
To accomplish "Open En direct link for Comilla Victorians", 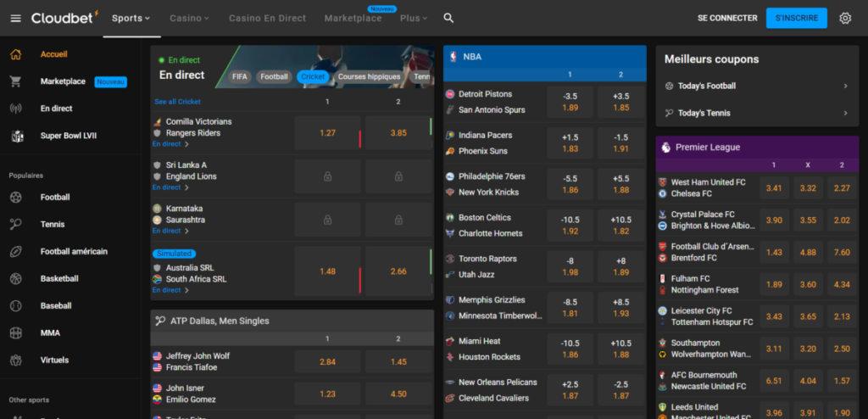I will click(x=170, y=144).
